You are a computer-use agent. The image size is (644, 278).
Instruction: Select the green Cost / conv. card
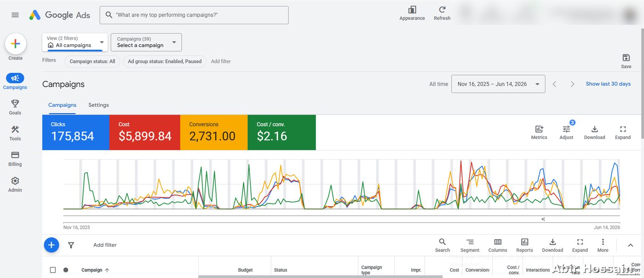coord(282,133)
